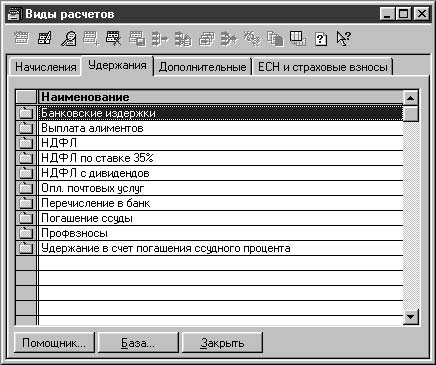Click the delete row toolbar icon
Image resolution: width=436 pixels, height=365 pixels.
tap(113, 39)
